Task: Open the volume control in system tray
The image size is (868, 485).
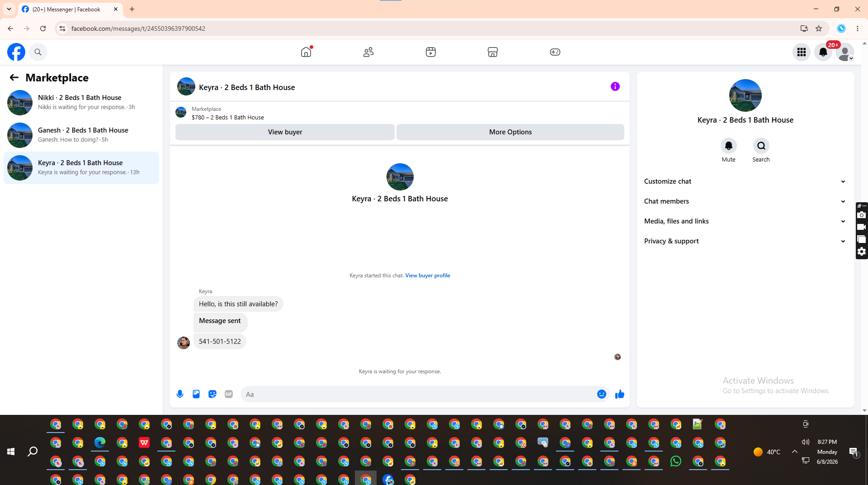Action: coord(806,442)
